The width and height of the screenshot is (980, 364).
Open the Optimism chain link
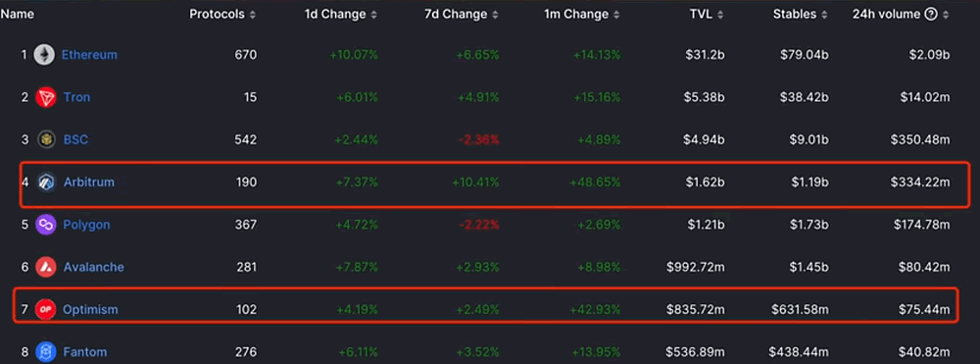pos(90,310)
